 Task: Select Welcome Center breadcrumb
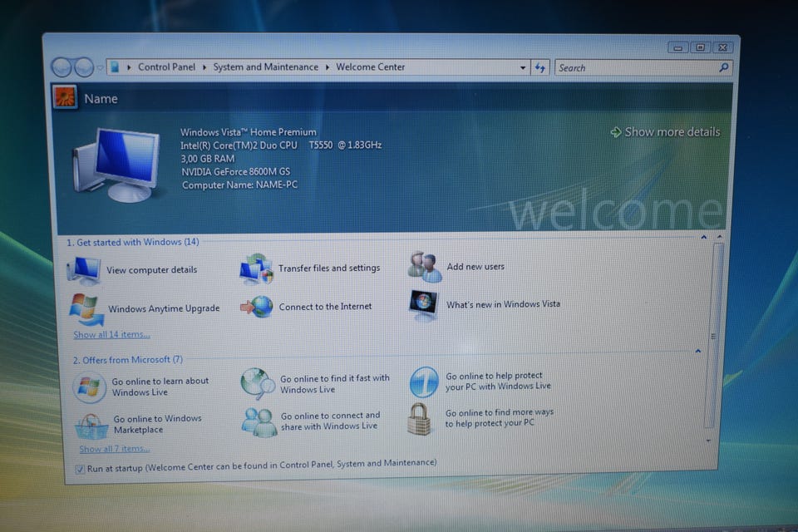[x=371, y=67]
